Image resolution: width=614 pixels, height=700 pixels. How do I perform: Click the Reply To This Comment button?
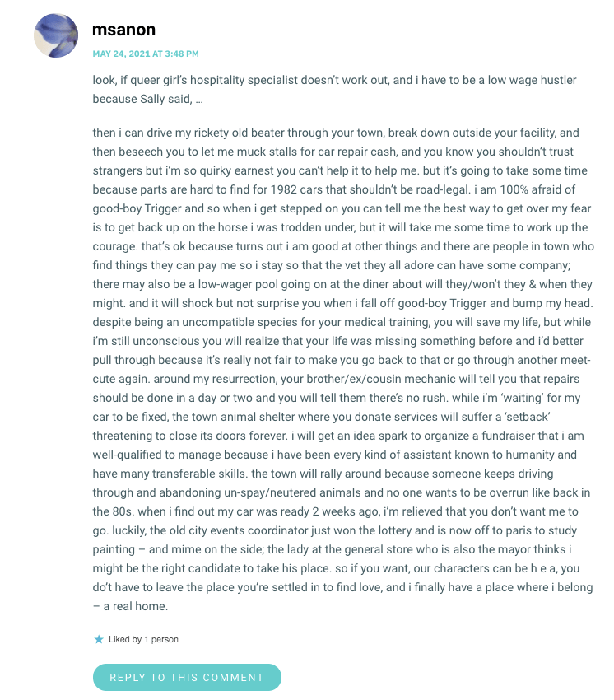[x=187, y=677]
